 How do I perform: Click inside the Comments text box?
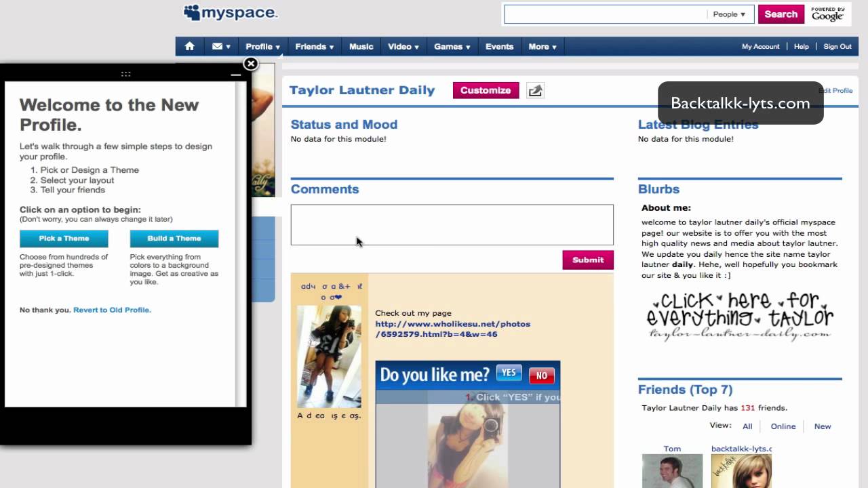tap(452, 225)
